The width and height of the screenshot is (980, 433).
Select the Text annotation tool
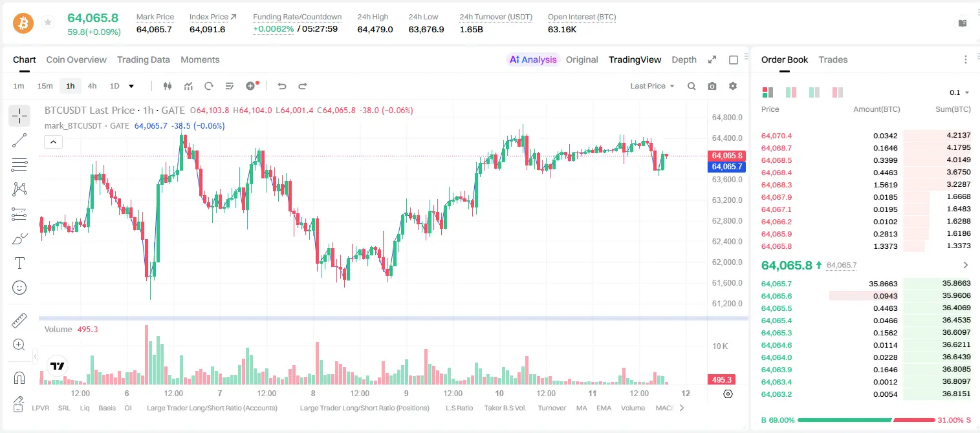click(x=19, y=263)
